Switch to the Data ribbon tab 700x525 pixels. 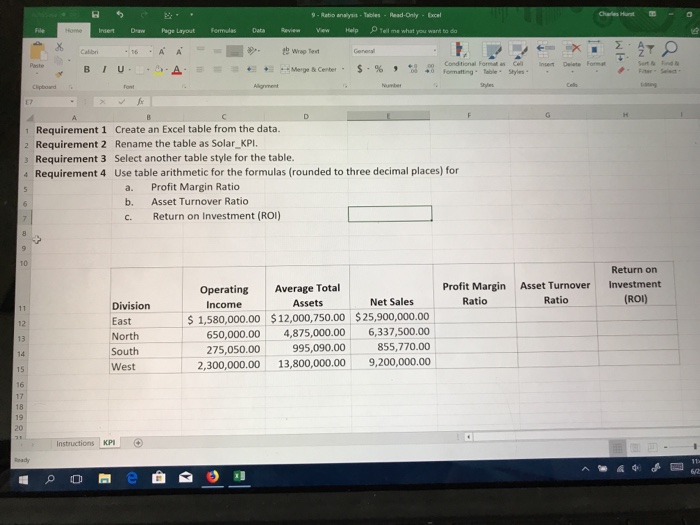click(x=258, y=30)
